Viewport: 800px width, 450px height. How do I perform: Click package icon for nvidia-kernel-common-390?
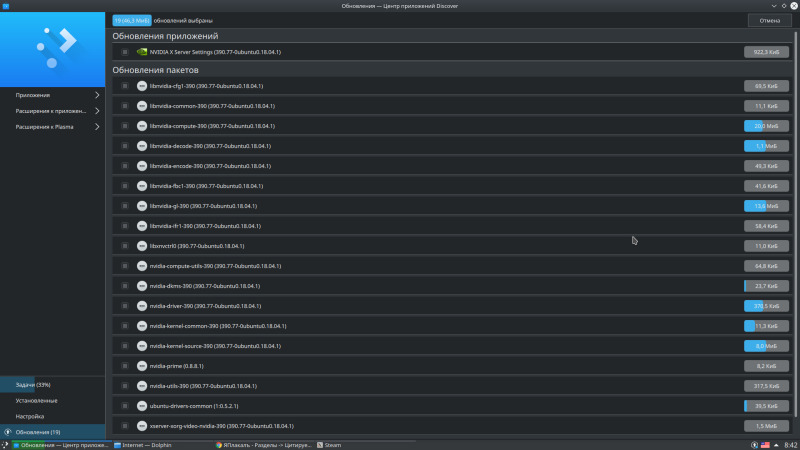tap(142, 326)
